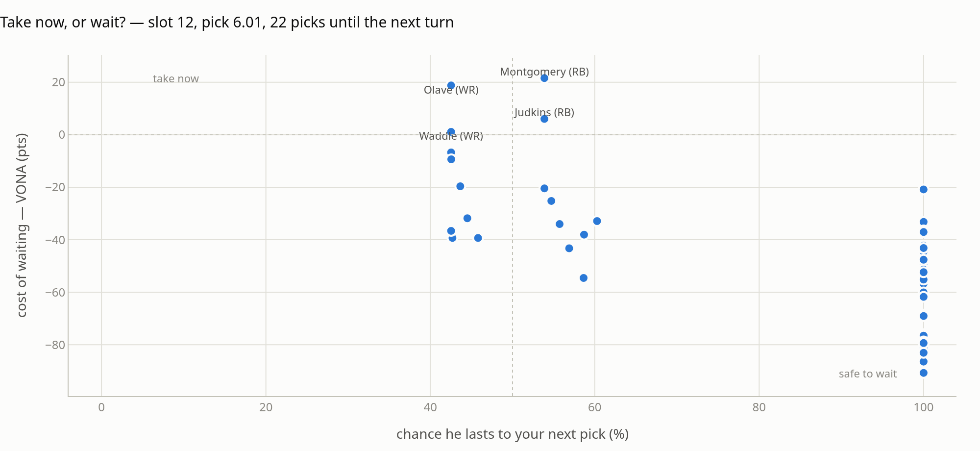Click the topmost point at 100% chance
The image size is (980, 451).
tap(923, 189)
